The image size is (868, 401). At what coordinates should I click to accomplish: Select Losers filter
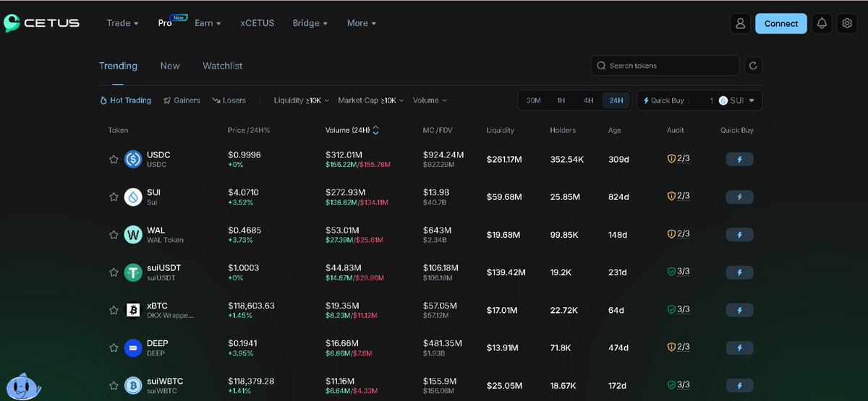click(x=229, y=100)
